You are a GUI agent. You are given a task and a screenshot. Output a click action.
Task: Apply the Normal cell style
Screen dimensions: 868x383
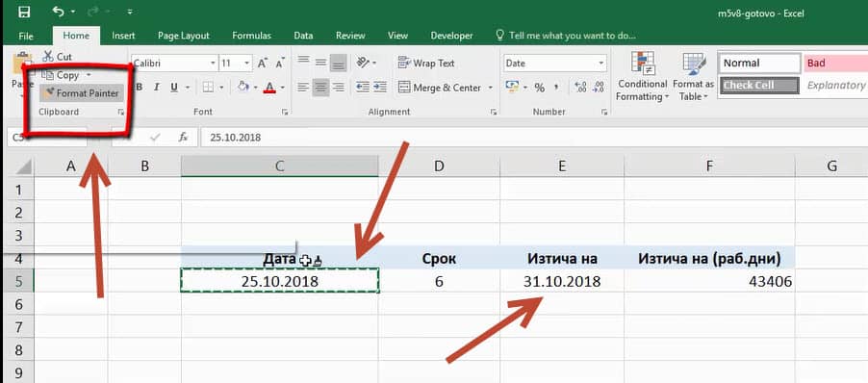pyautogui.click(x=759, y=64)
